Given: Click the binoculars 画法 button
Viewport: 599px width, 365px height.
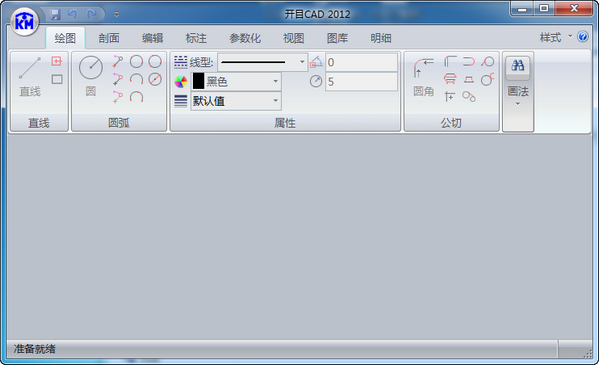Looking at the screenshot, I should click(518, 67).
